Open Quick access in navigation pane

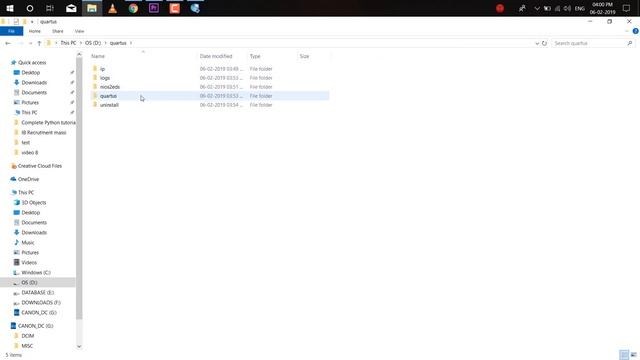32,62
